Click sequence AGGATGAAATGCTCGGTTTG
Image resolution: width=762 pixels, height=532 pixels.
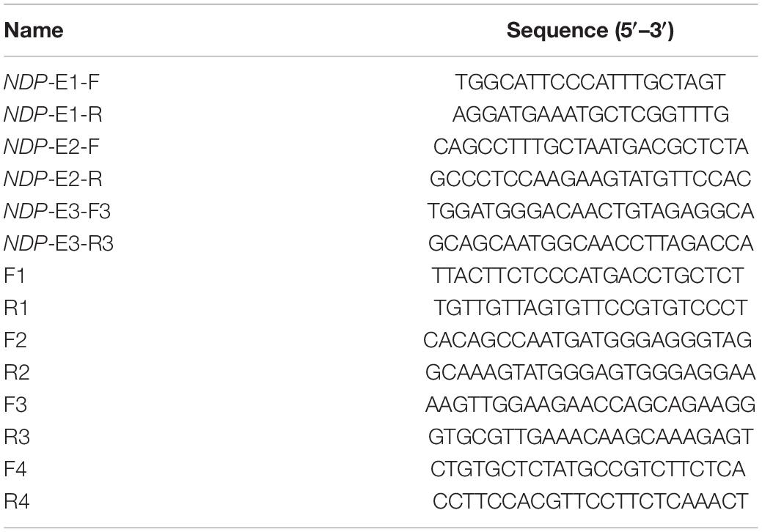click(x=590, y=114)
